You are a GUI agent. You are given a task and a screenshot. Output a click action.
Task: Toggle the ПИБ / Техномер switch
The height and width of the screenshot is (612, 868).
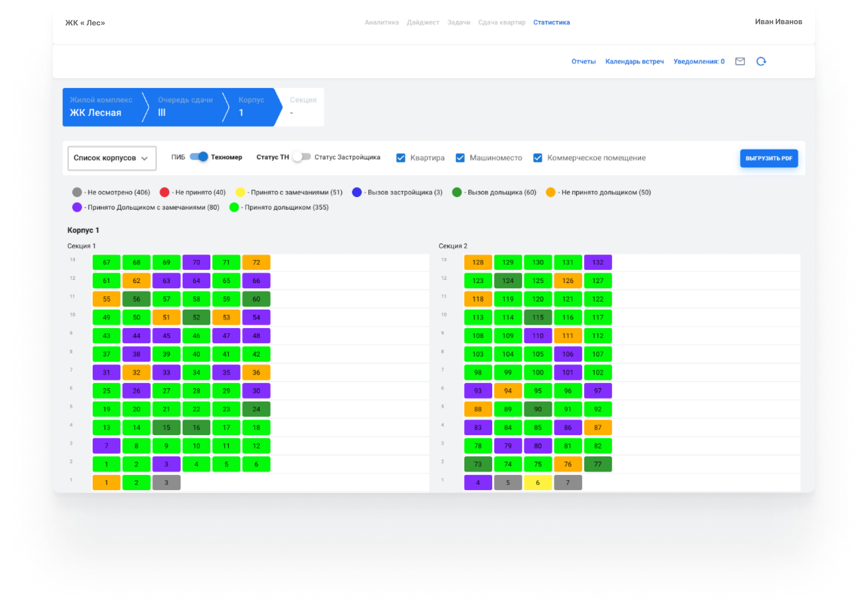click(x=198, y=157)
